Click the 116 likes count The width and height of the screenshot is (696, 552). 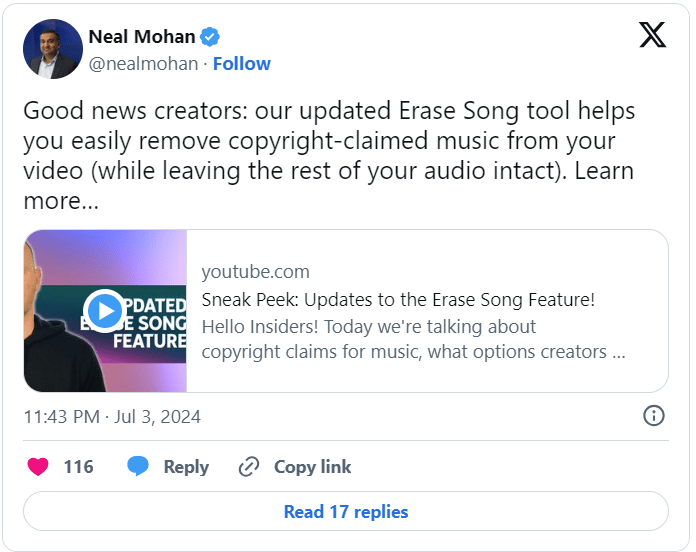78,467
